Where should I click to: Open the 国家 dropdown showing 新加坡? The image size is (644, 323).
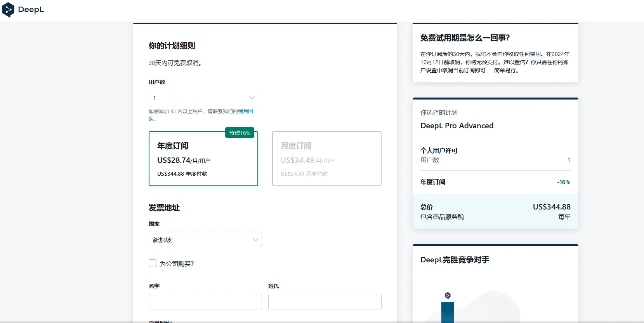click(x=205, y=239)
